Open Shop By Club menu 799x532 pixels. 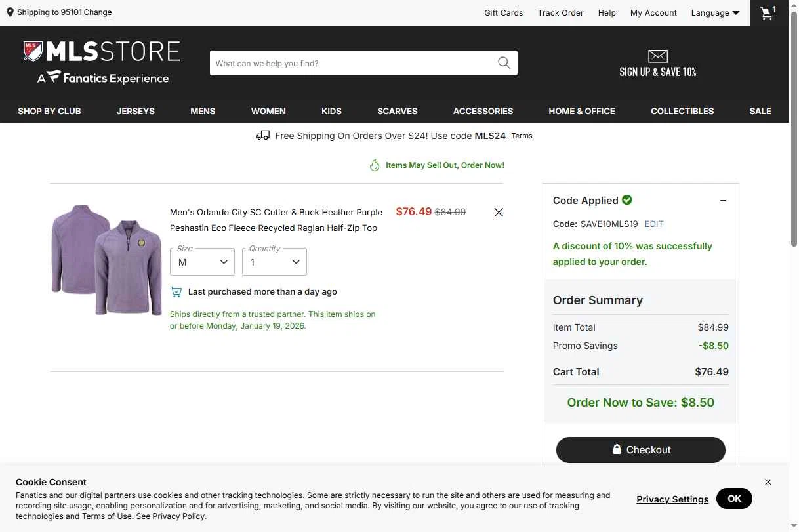click(49, 111)
